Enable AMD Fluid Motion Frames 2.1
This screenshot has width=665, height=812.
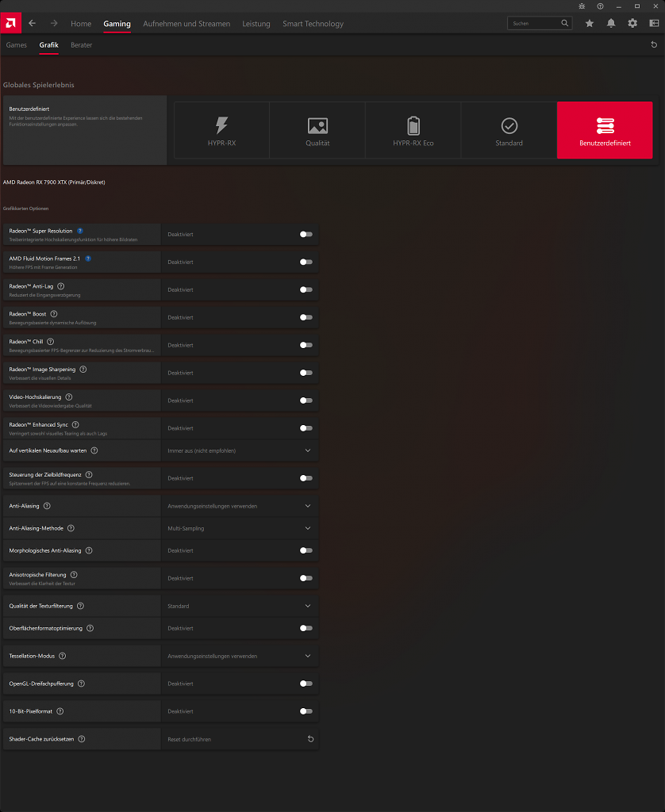tap(306, 262)
